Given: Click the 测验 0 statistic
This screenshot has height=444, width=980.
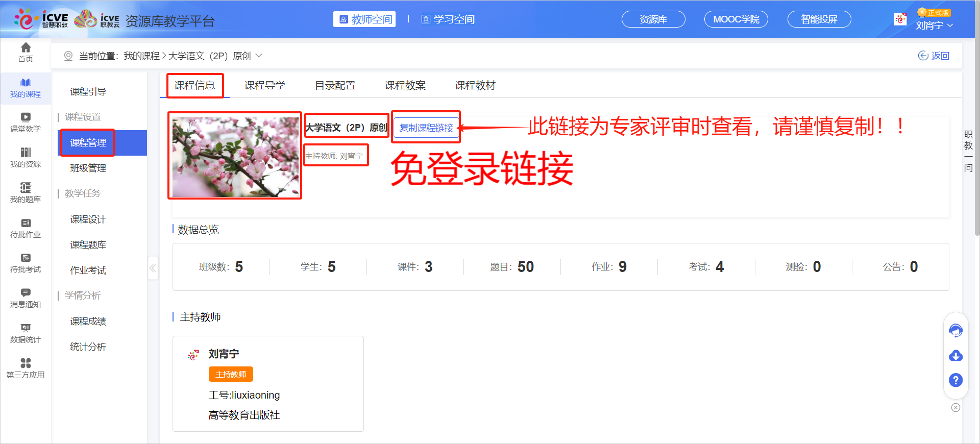Looking at the screenshot, I should pos(803,267).
